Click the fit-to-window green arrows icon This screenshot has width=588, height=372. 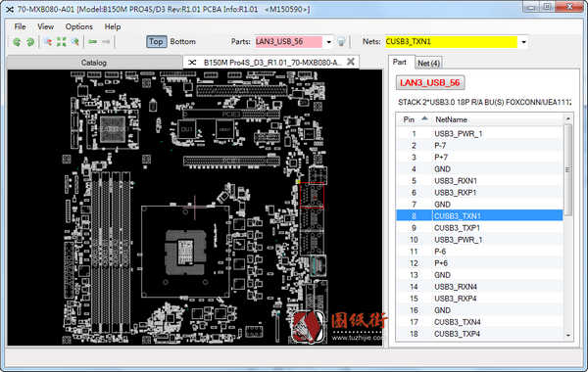[62, 42]
